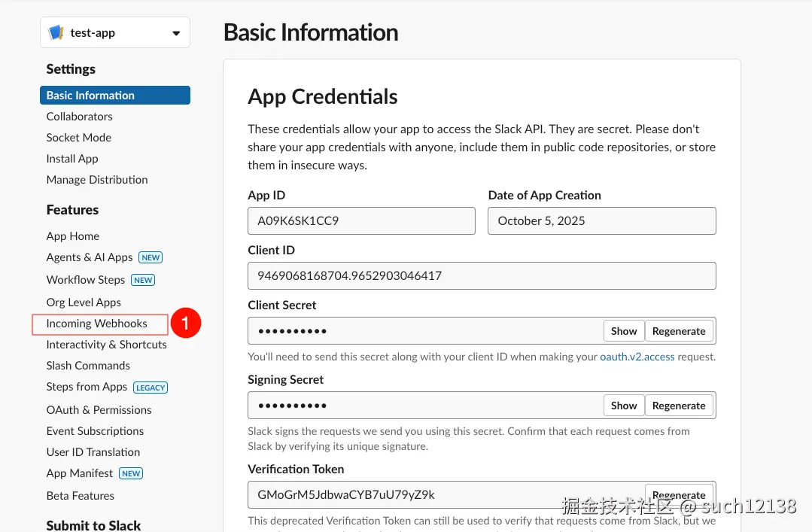Click the App ID field
Image resolution: width=812 pixels, height=532 pixels.
(x=361, y=220)
